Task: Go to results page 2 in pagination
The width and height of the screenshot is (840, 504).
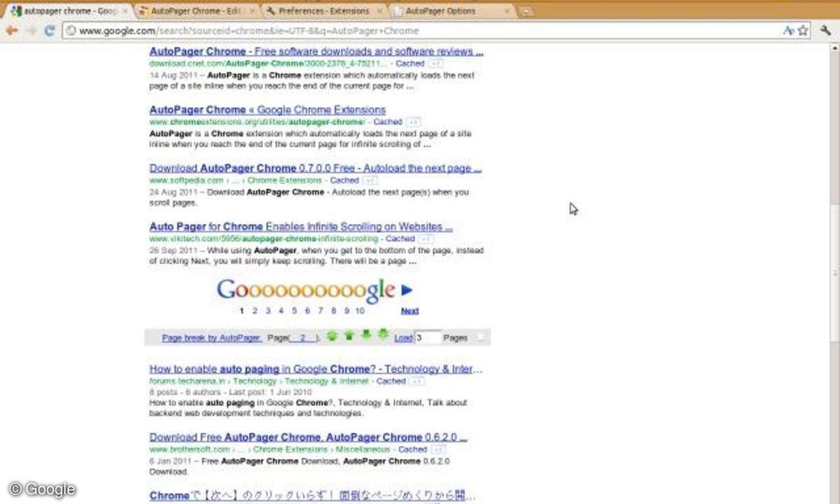Action: point(255,311)
